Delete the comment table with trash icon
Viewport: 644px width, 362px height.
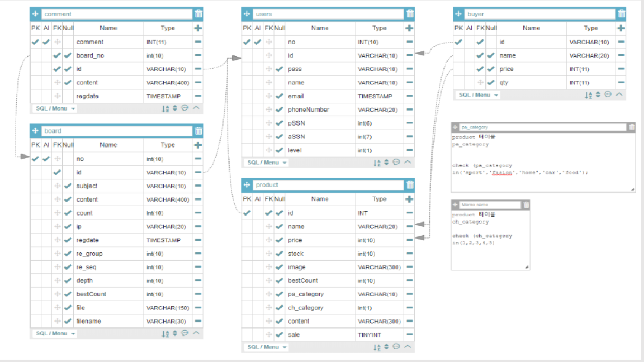point(198,14)
